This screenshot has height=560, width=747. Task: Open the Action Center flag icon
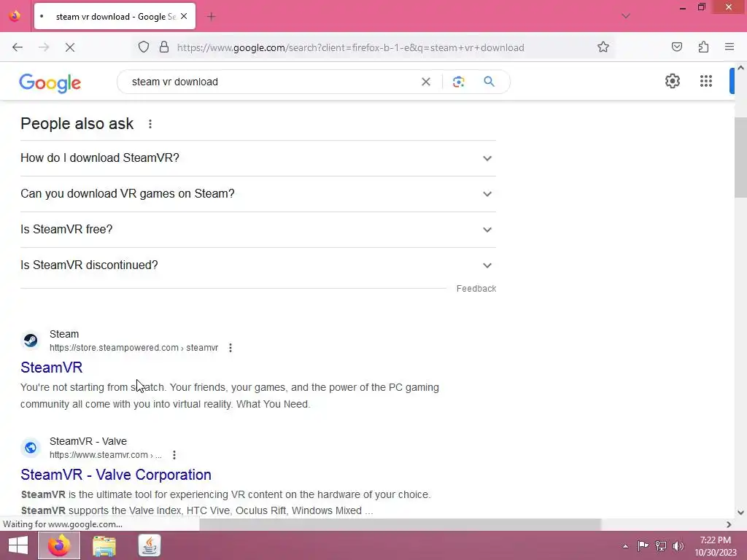pos(643,545)
